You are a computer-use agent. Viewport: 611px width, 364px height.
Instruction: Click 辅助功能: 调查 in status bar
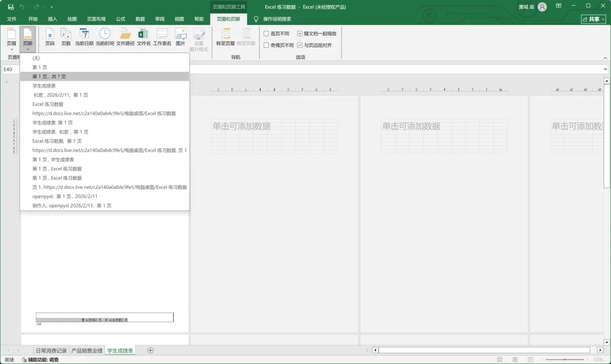coord(40,359)
